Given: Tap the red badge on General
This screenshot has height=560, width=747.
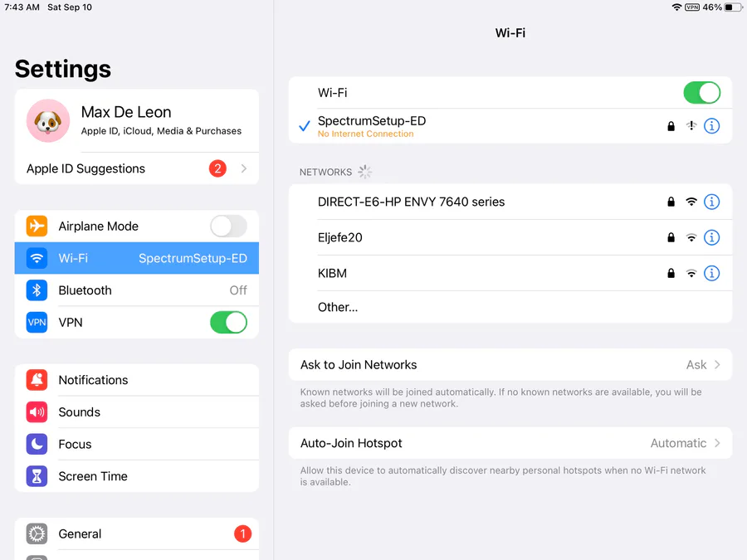Looking at the screenshot, I should tap(242, 533).
